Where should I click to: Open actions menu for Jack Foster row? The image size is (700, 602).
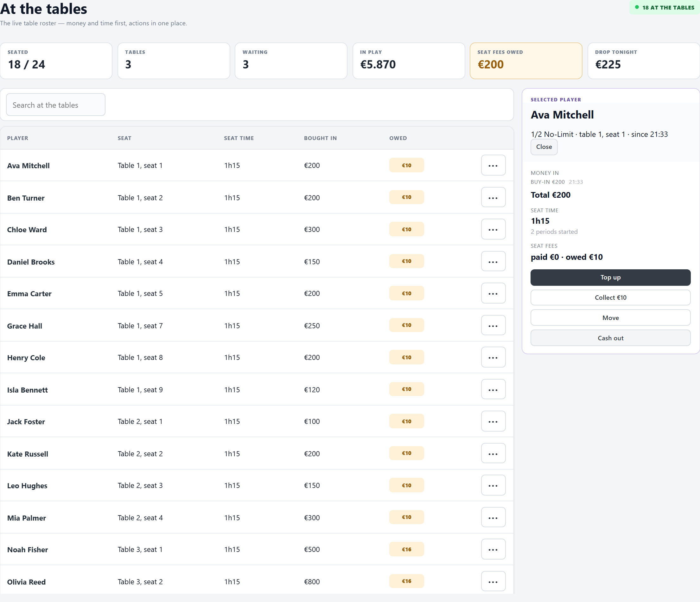tap(493, 421)
